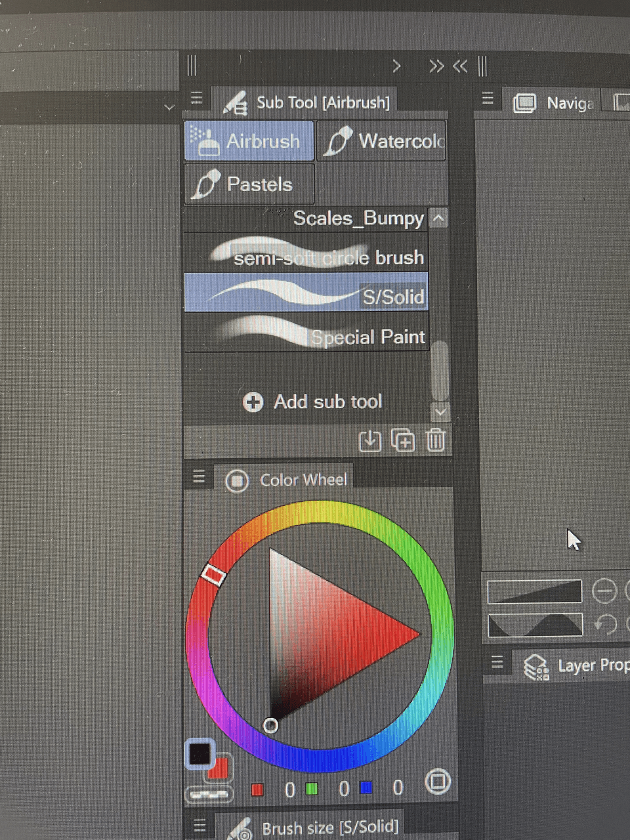Open the Sub Tool panel menu
630x840 pixels.
(196, 98)
